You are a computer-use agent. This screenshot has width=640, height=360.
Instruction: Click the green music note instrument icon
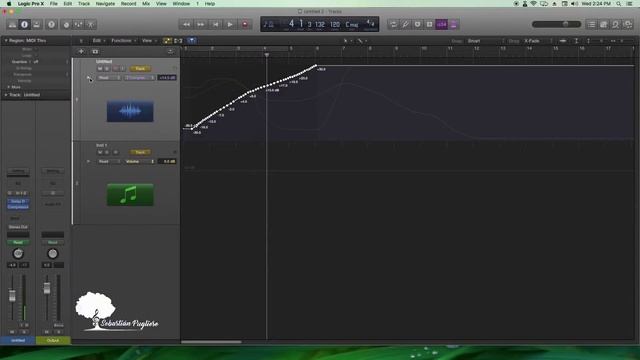coord(130,195)
